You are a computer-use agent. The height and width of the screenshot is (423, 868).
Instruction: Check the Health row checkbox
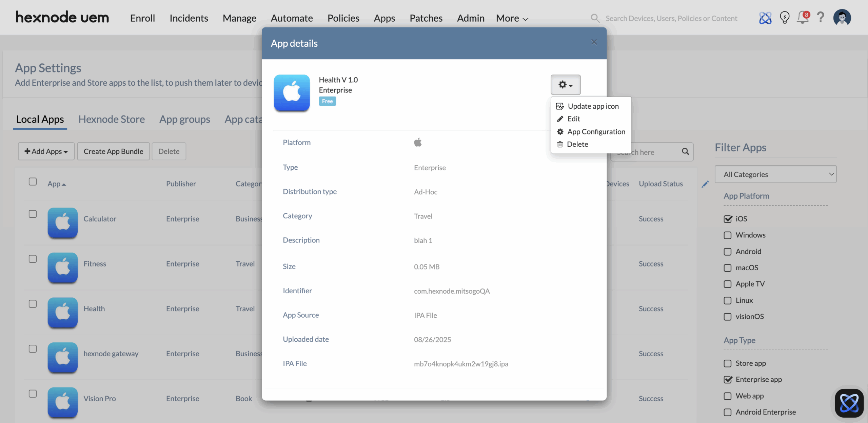[x=33, y=304]
